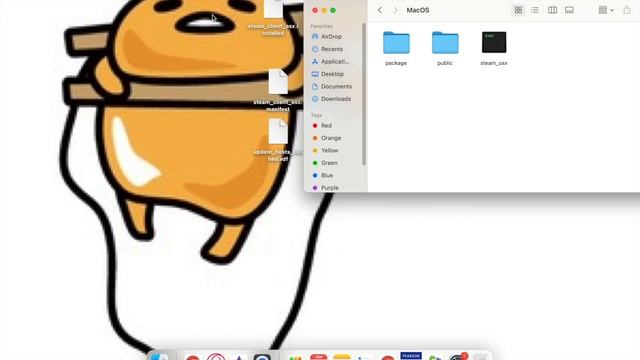Click the MacOS window title
Image resolution: width=640 pixels, height=360 pixels.
point(418,10)
